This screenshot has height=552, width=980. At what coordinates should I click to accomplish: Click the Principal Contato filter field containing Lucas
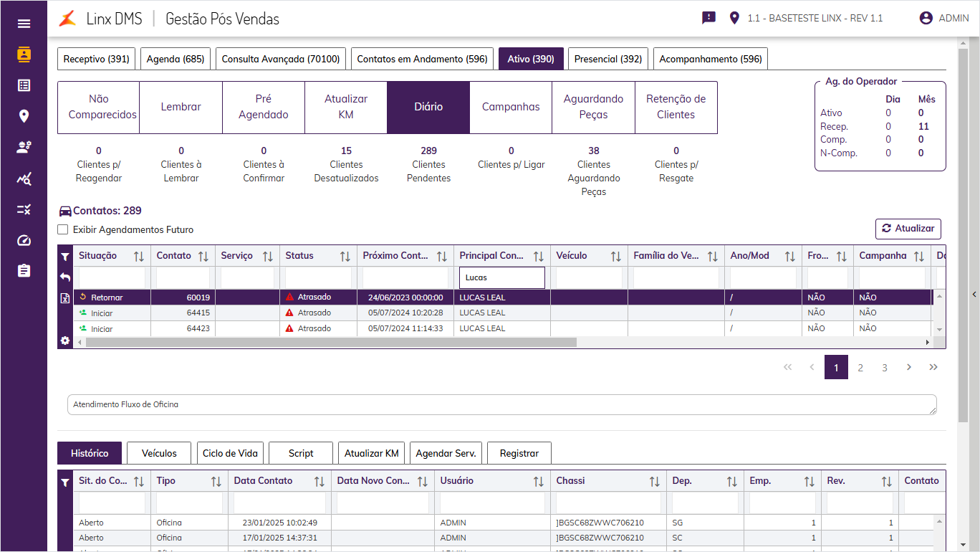[x=501, y=277]
